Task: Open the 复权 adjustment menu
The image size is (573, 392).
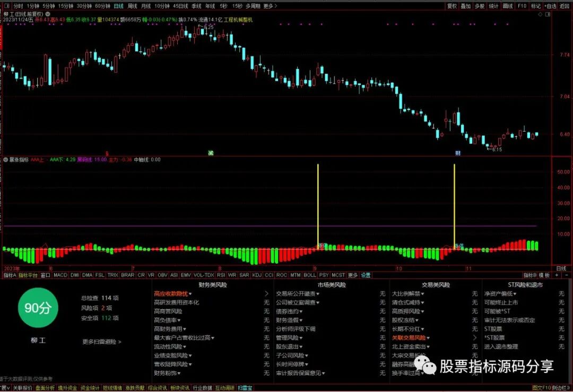Action: point(452,6)
